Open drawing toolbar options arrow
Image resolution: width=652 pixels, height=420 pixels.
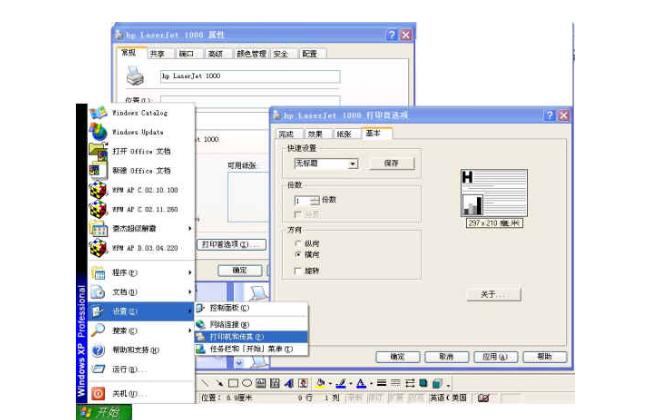[448, 385]
